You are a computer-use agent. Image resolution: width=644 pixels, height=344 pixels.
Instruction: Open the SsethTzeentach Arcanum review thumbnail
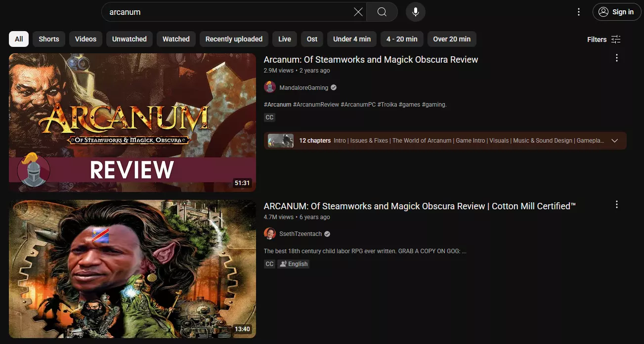(132, 269)
